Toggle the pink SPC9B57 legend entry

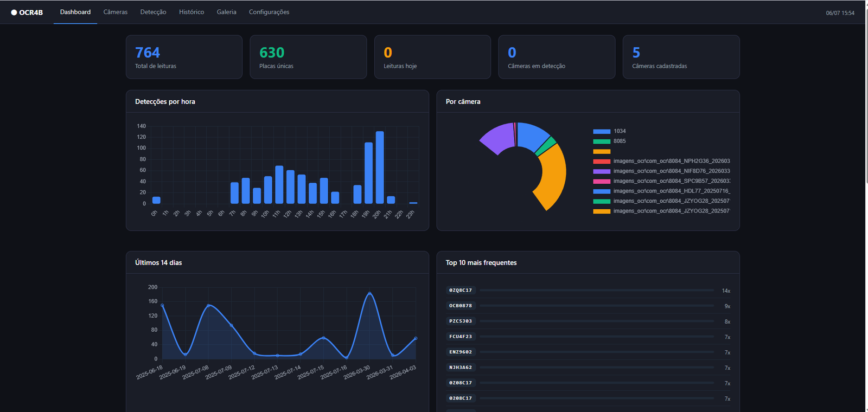coord(661,181)
